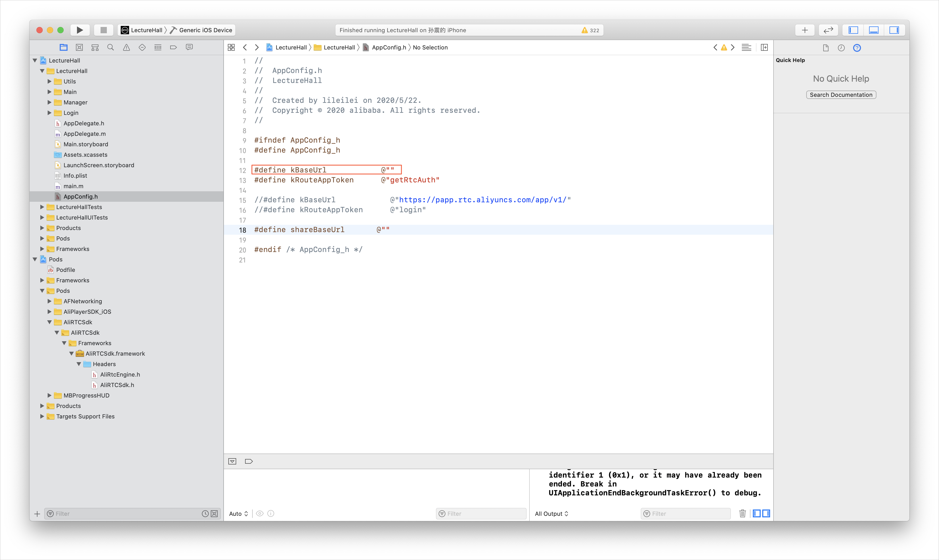
Task: Hide the debug area via chevron button
Action: click(232, 461)
